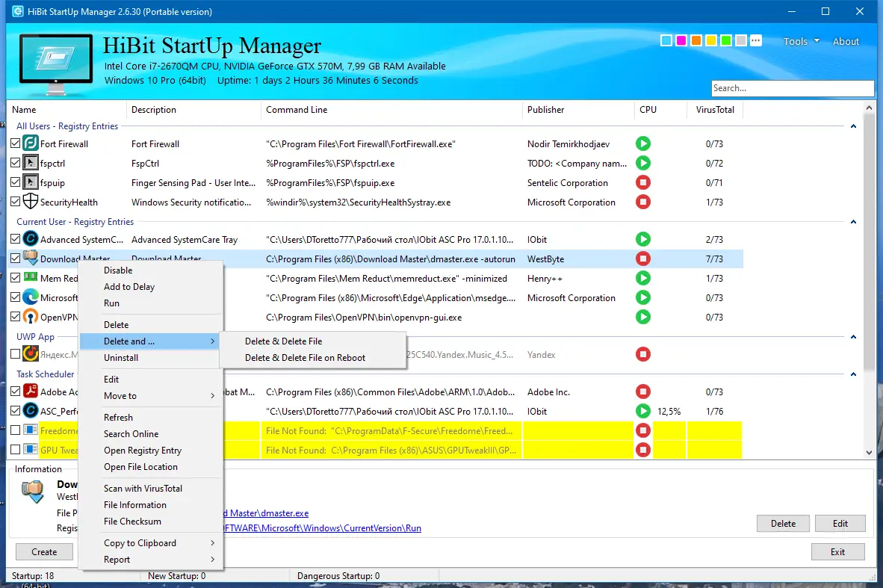The width and height of the screenshot is (883, 588).
Task: Click the Create button
Action: [44, 552]
